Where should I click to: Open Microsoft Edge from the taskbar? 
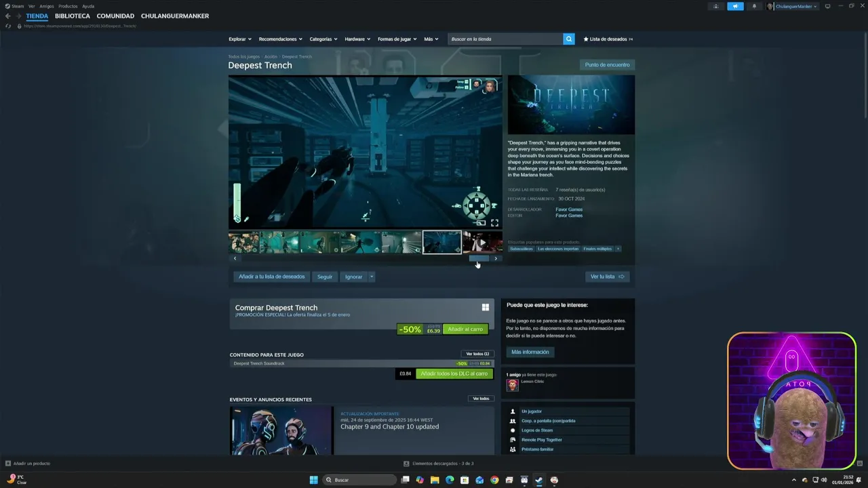point(450,480)
